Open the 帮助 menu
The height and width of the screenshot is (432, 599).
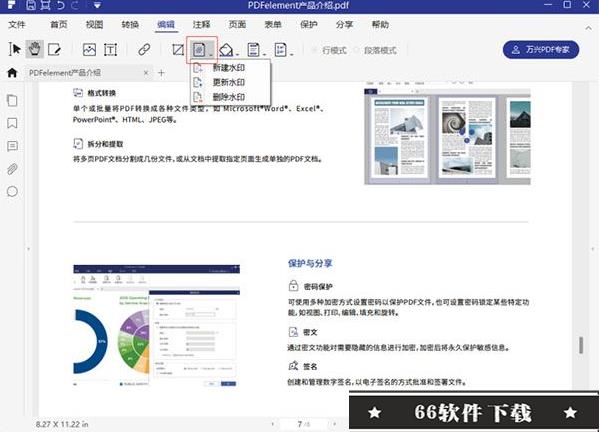pos(380,25)
